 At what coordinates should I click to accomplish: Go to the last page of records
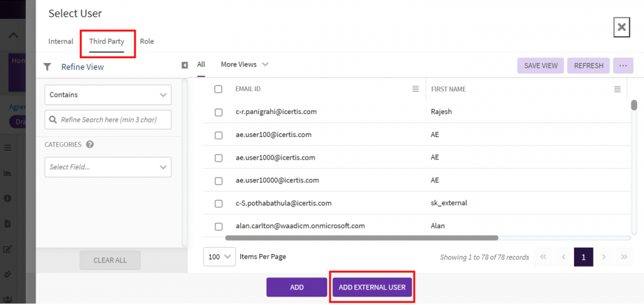(624, 257)
